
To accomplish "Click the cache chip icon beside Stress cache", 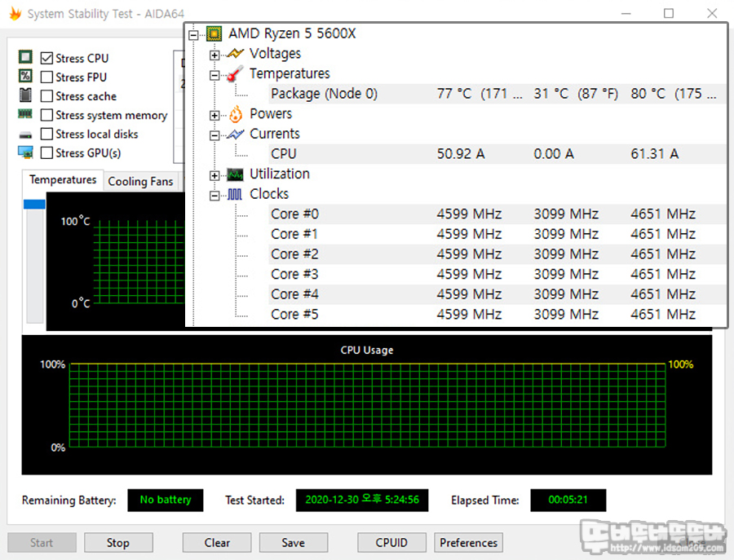I will coord(25,95).
